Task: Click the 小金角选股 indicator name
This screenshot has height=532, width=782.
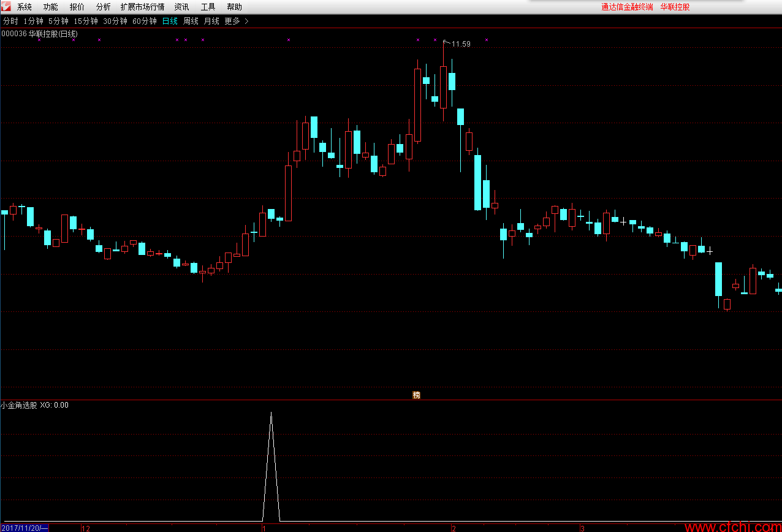Action: 19,405
